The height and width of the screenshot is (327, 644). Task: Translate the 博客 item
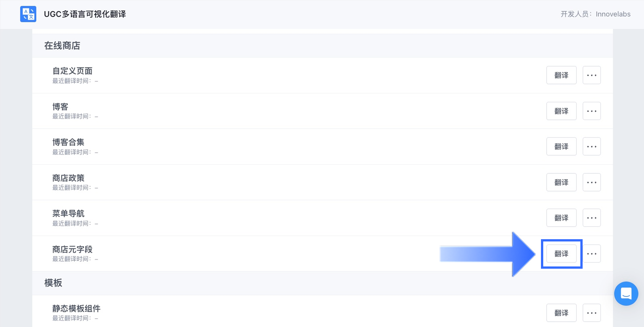click(x=561, y=111)
